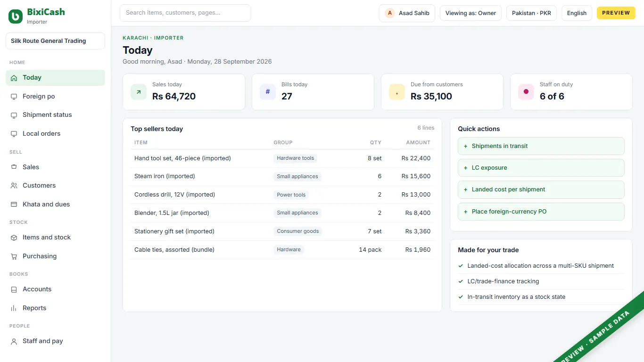Screen dimensions: 644x362
Task: Click the Customers people icon
Action: point(14,186)
